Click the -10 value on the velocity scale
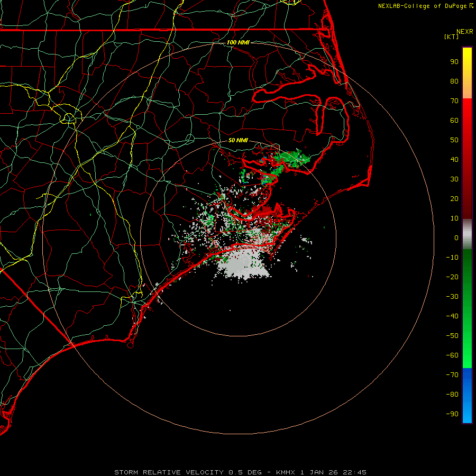The width and height of the screenshot is (476, 476). 452,258
